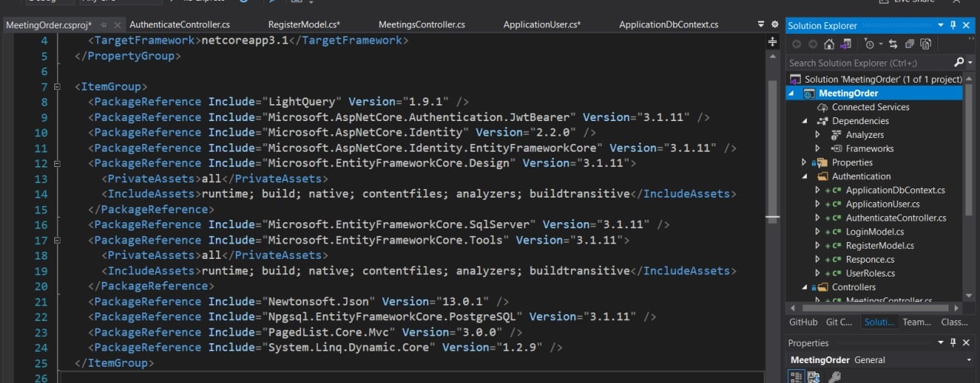Close the Properties panel
Image resolution: width=980 pixels, height=383 pixels.
tap(968, 343)
